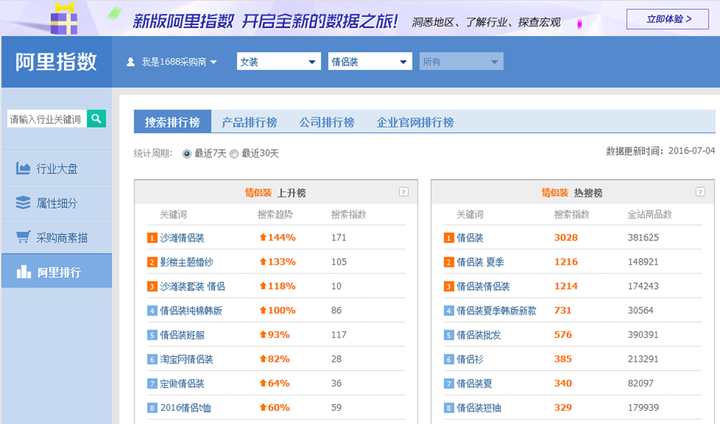The width and height of the screenshot is (720, 424).
Task: Open keyword link 沙滩情侣装
Action: click(182, 238)
